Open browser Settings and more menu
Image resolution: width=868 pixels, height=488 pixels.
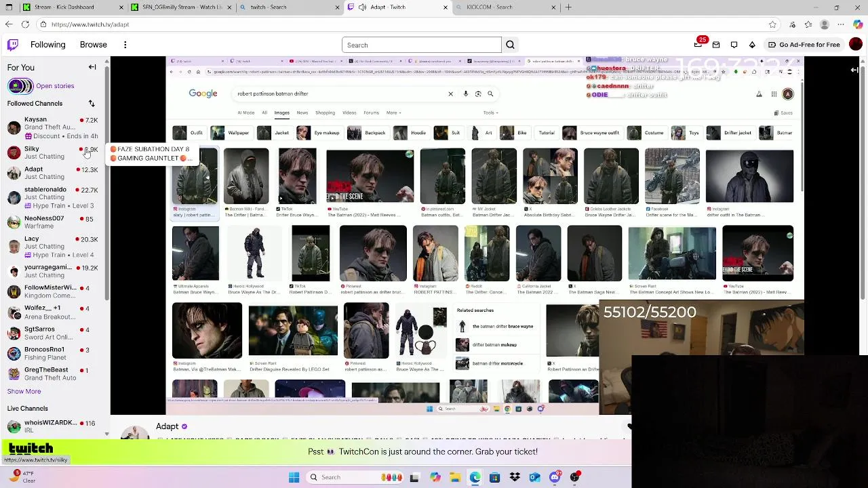coord(842,24)
